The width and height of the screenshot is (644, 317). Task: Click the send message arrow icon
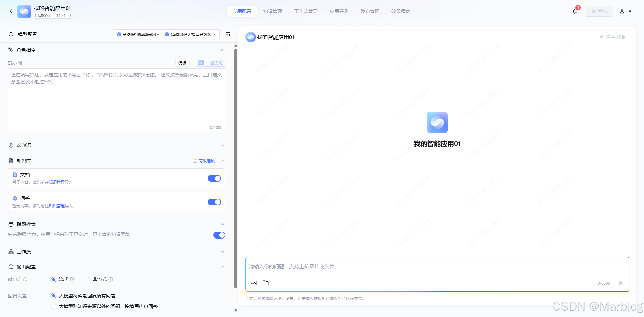(x=621, y=283)
